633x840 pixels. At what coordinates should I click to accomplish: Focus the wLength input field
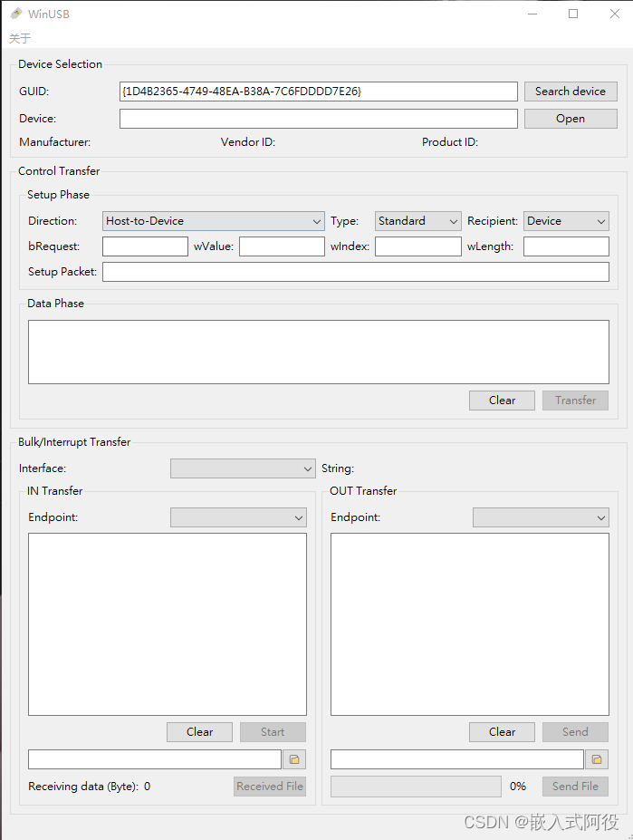pos(566,246)
